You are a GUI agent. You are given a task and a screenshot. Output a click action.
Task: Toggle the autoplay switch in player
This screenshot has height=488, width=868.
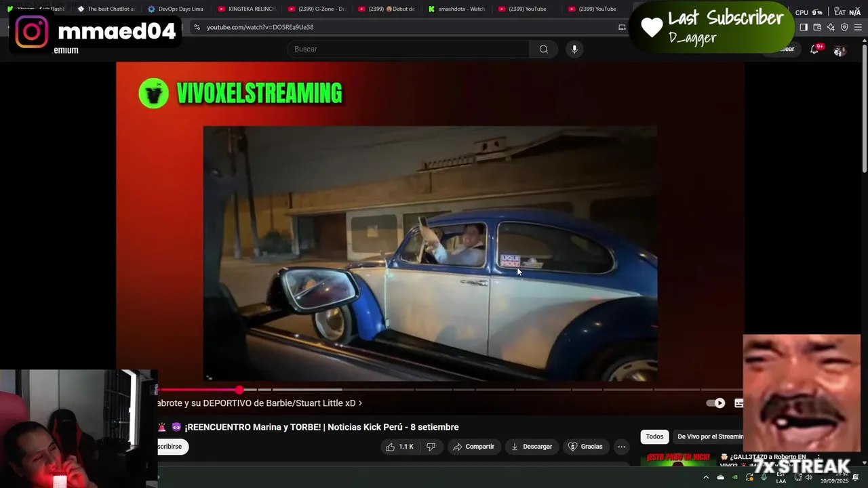pos(715,403)
